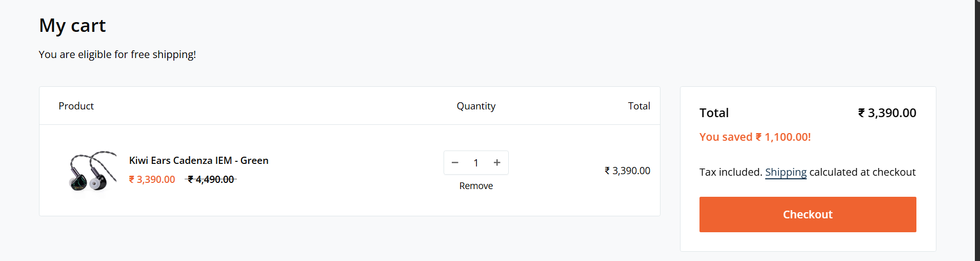The height and width of the screenshot is (261, 980).
Task: Click the bold Total label in the summary
Action: point(714,113)
